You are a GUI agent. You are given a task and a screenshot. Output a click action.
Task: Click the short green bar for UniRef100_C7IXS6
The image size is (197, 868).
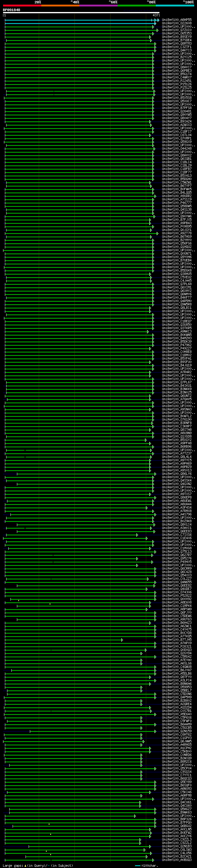point(72,535)
